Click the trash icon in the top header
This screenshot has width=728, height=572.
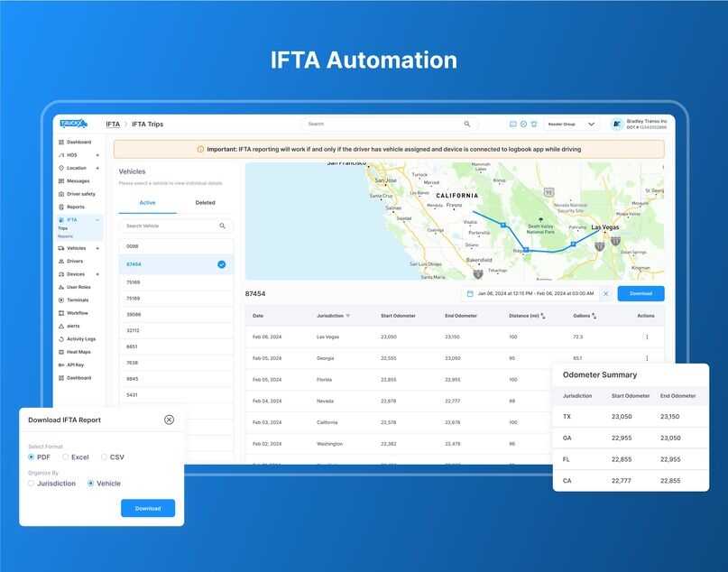click(534, 124)
